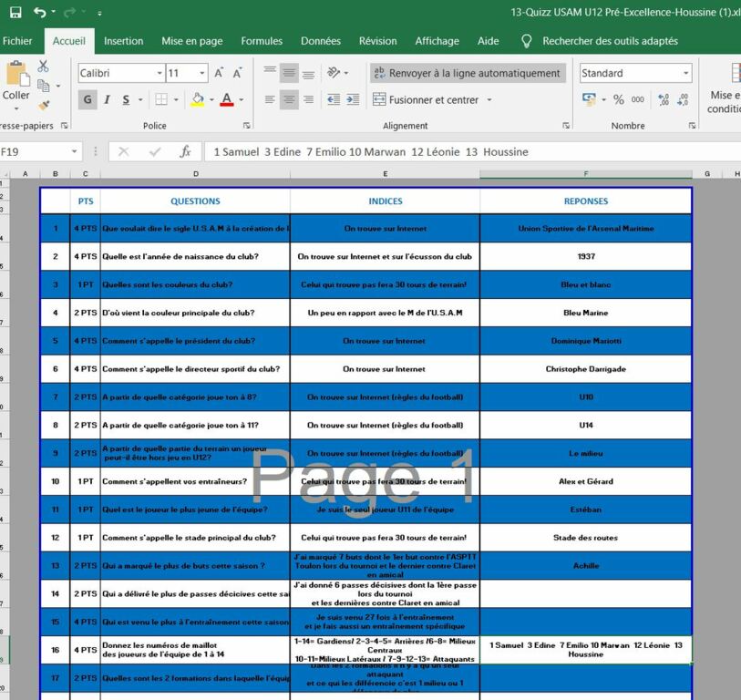Toggle Renvoyer à la ligne automatiquement
Screen dimensions: 741x700
tap(467, 73)
